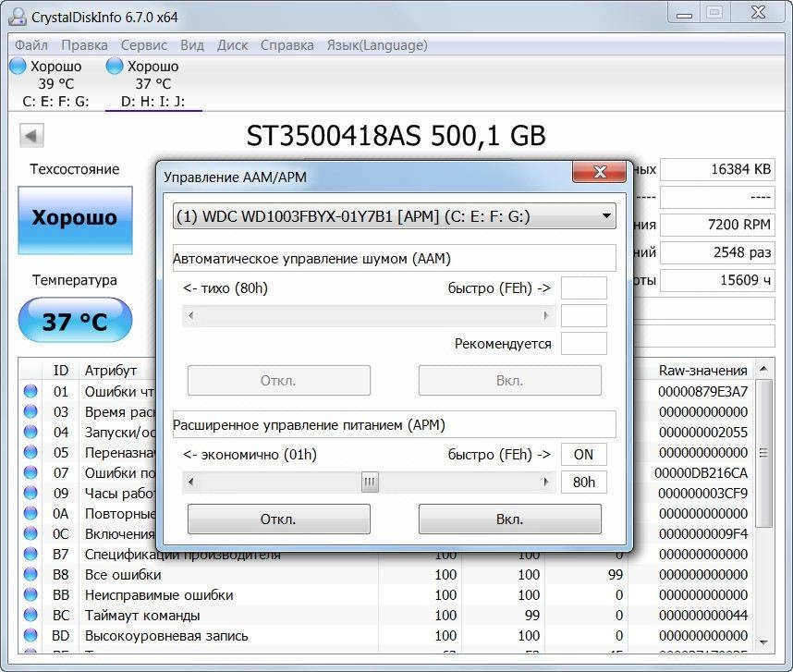Click the APM slider thumb
The image size is (793, 672).
click(x=370, y=482)
